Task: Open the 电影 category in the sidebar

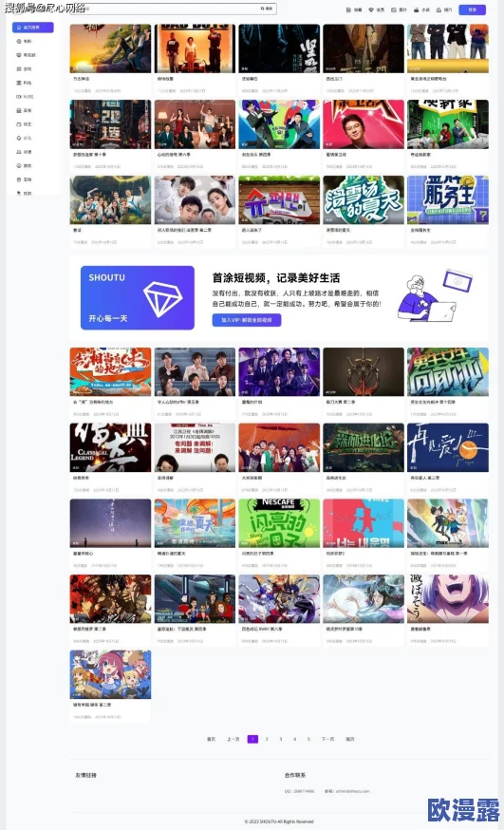Action: [25, 41]
